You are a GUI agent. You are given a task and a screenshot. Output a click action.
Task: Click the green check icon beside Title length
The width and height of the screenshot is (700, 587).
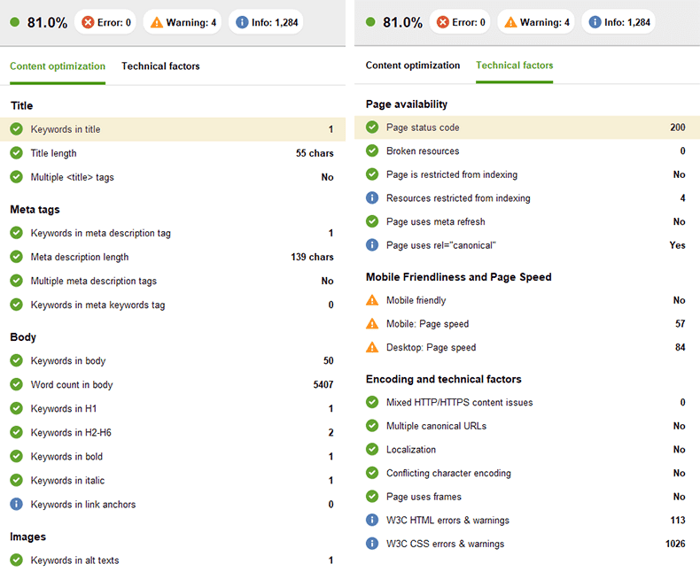click(16, 153)
